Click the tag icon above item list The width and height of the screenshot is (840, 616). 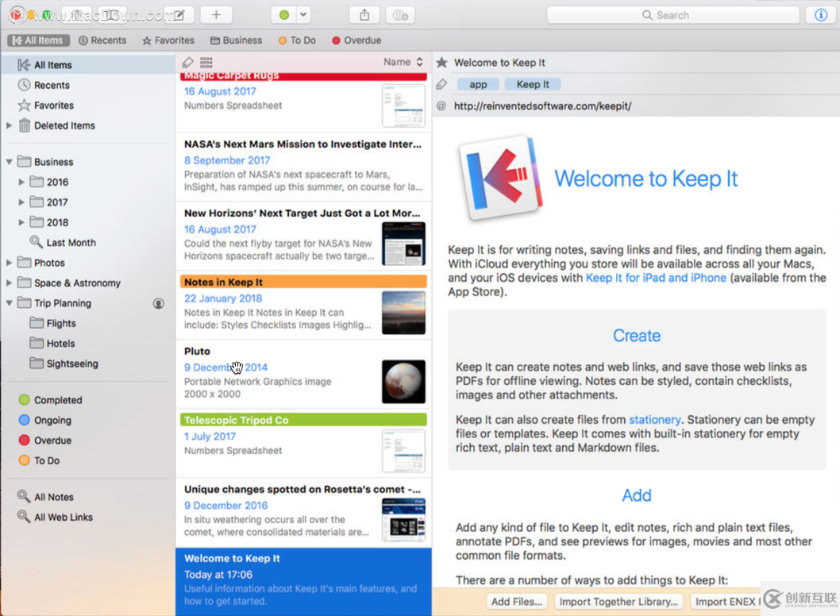[187, 63]
